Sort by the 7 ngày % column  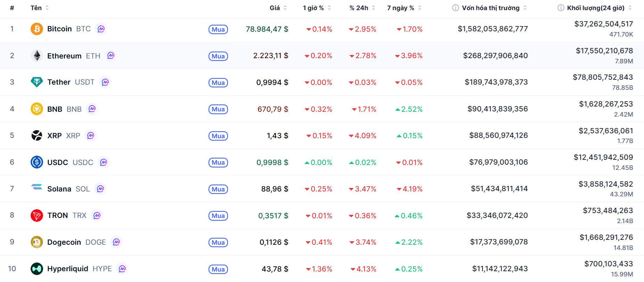coord(404,8)
